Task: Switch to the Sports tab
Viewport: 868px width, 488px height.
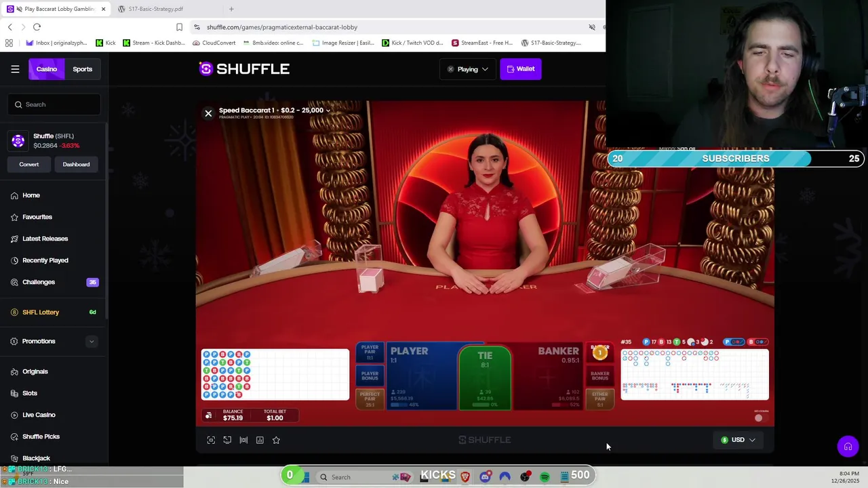Action: point(83,69)
